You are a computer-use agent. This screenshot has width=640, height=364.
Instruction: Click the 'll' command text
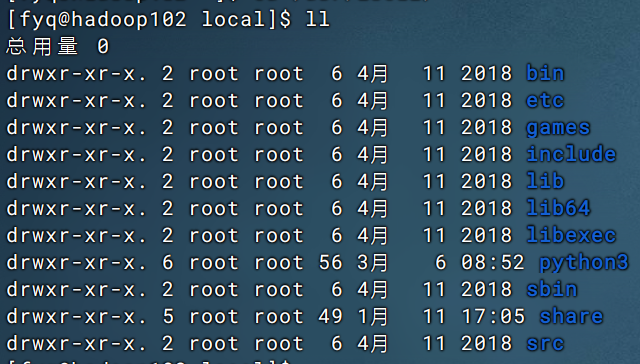(318, 19)
